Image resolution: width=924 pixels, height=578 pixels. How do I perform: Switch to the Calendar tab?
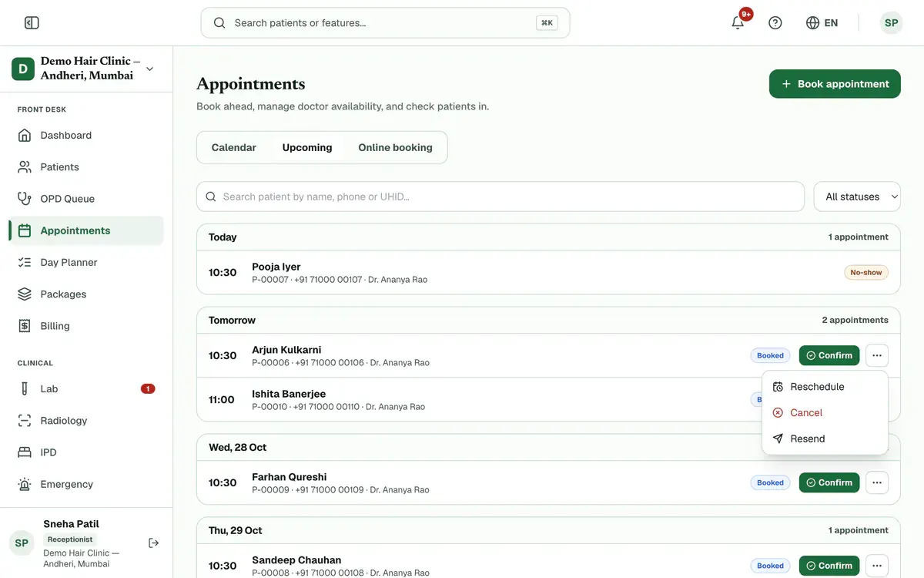click(x=234, y=147)
